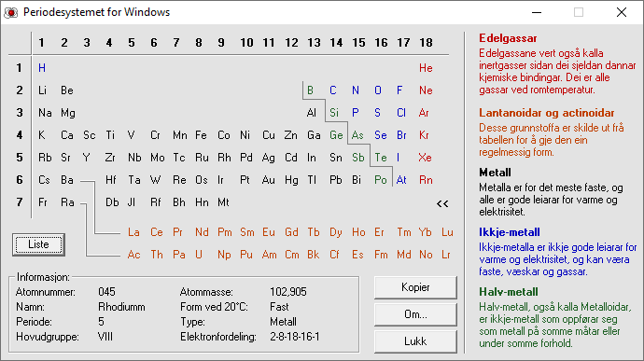Select magnesium element Mg
The height and width of the screenshot is (361, 644).
(x=68, y=113)
